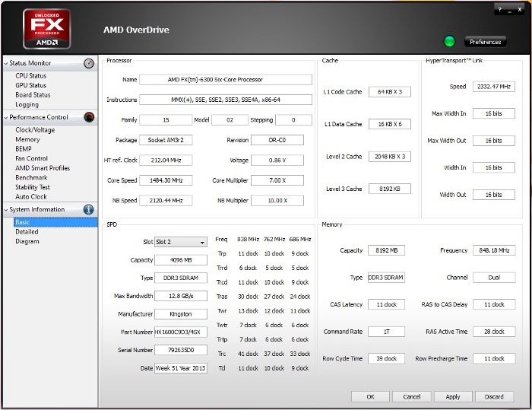This screenshot has width=532, height=410.
Task: Click the green status indicator light
Action: point(450,41)
